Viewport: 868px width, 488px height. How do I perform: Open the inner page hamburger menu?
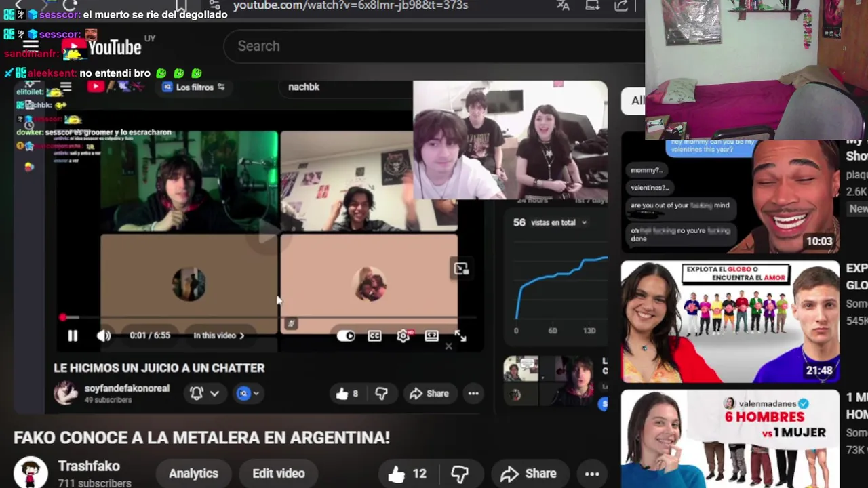coord(66,87)
